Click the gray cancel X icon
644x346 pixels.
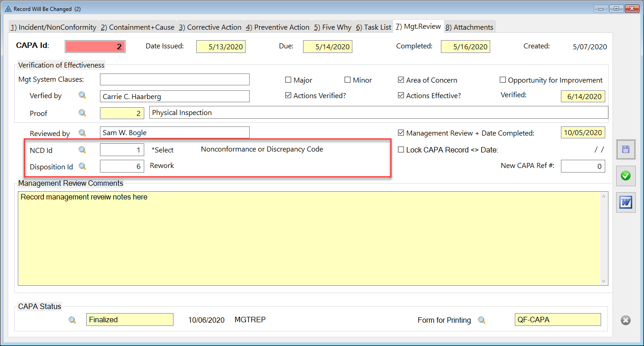[626, 320]
